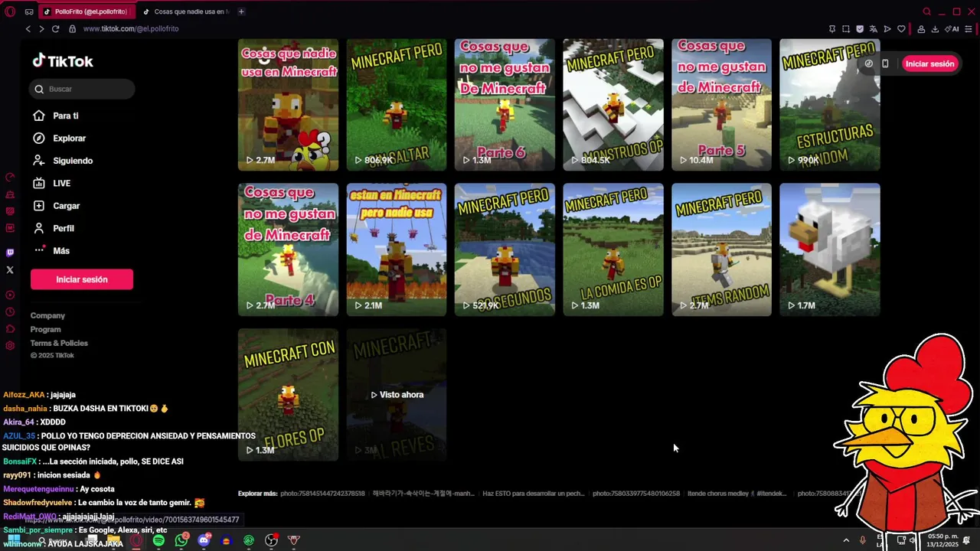The height and width of the screenshot is (551, 980).
Task: Open OBS Studio from the taskbar
Action: pos(271,540)
